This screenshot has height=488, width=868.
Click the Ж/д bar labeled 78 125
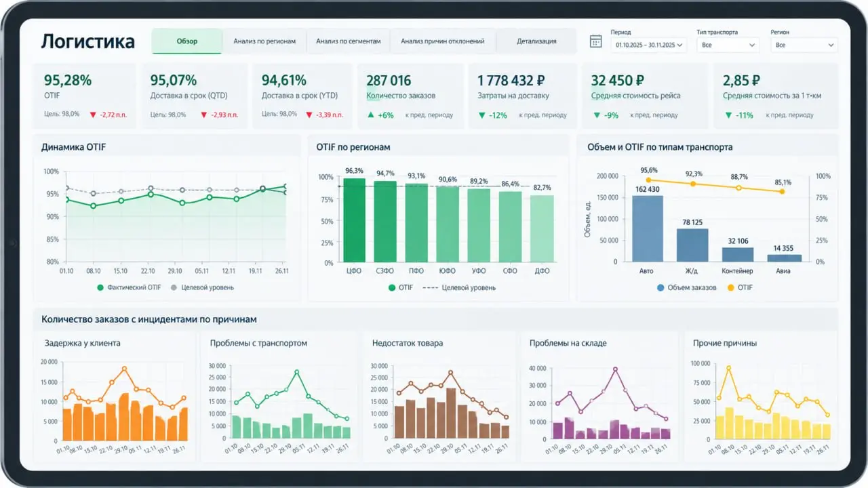pos(692,245)
